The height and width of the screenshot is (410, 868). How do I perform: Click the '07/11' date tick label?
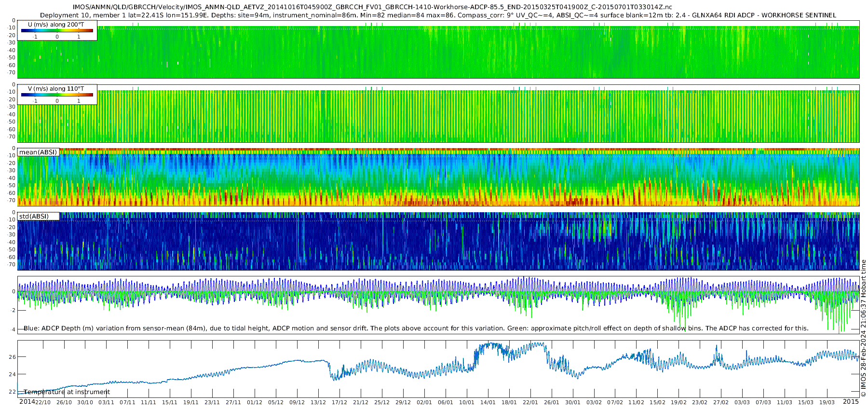(128, 402)
